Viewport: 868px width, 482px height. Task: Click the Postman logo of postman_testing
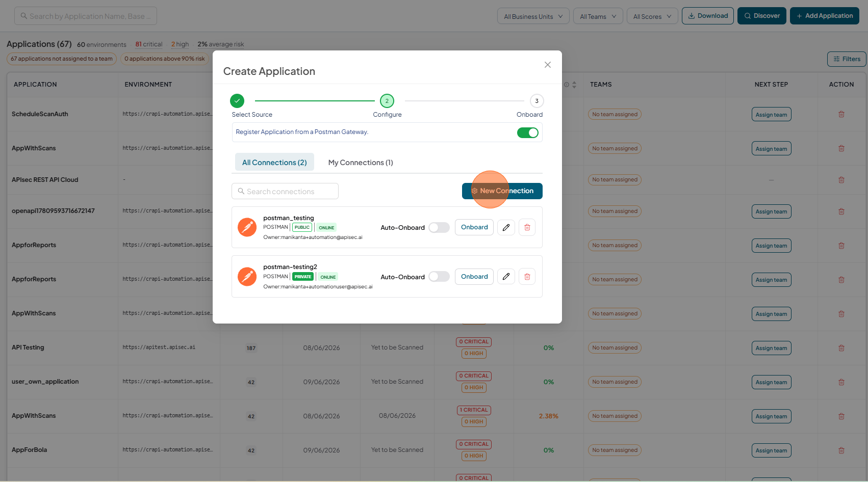tap(247, 227)
